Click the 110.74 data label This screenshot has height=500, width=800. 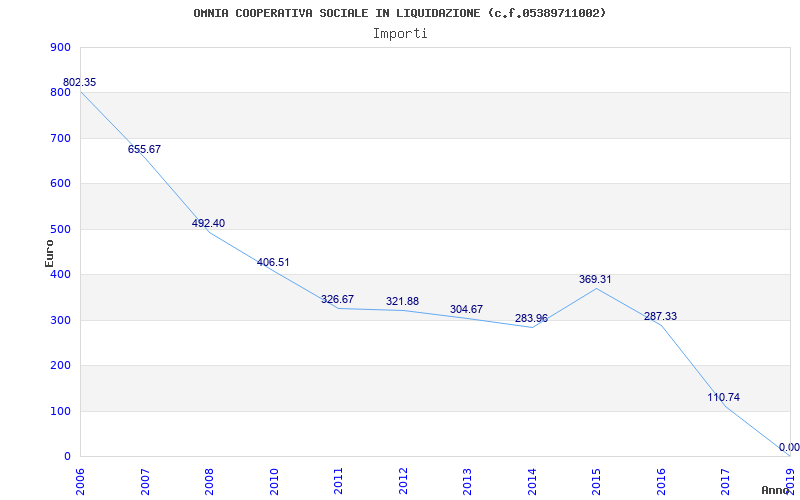tap(723, 397)
